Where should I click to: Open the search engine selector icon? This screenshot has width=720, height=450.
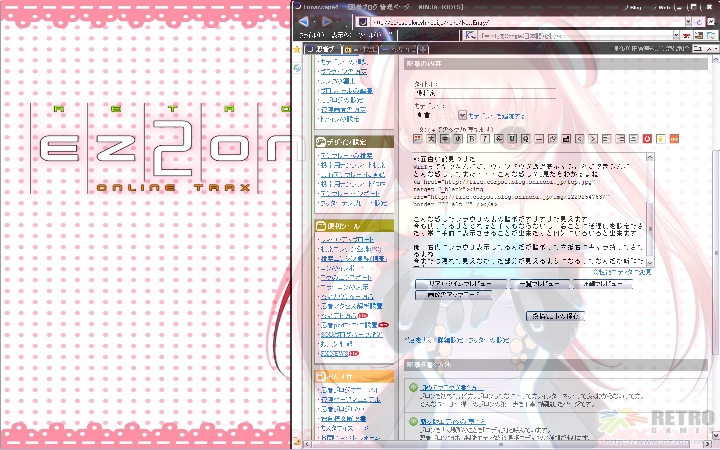point(470,35)
